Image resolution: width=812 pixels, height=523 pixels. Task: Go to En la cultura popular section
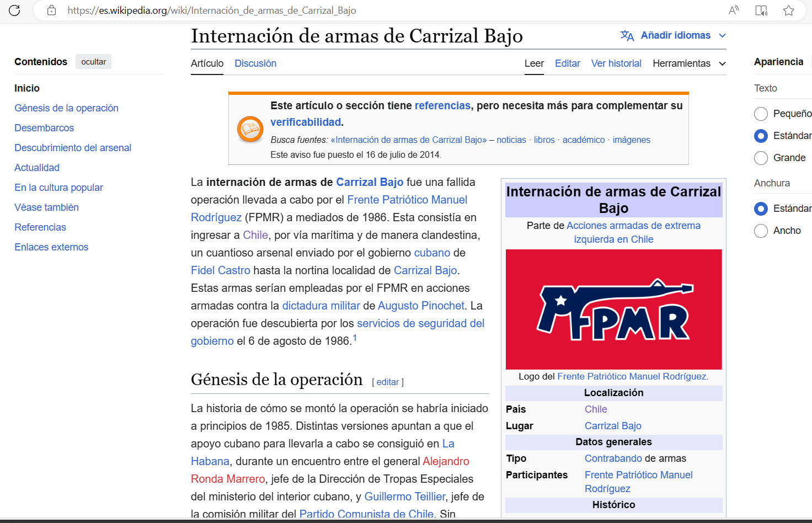(58, 188)
